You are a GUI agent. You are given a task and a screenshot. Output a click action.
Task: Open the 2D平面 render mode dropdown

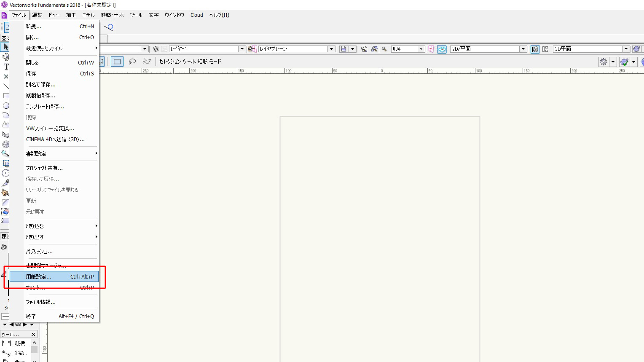(626, 49)
